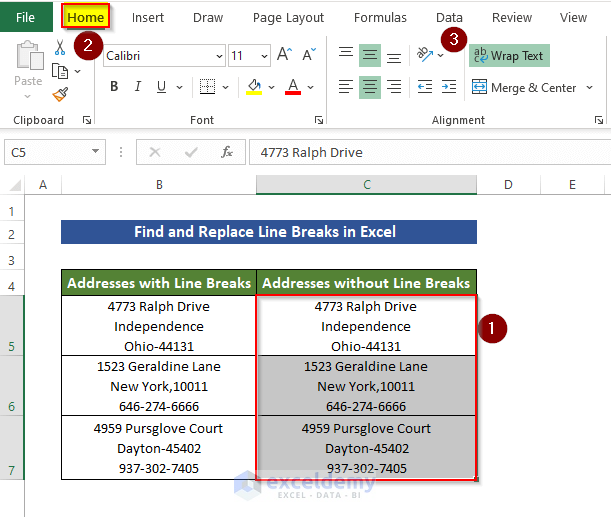Expand the Fill Color palette arrow
The width and height of the screenshot is (611, 517).
[x=272, y=87]
